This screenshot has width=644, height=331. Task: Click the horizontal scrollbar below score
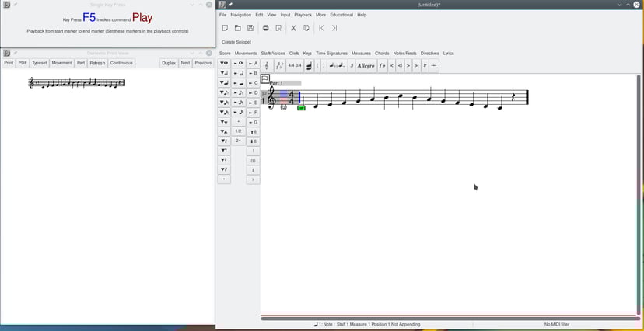pyautogui.click(x=449, y=318)
